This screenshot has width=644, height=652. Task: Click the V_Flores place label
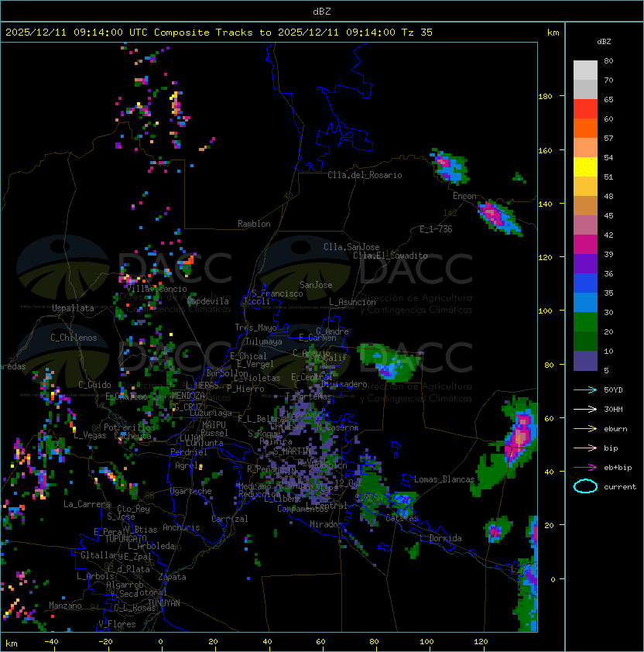pyautogui.click(x=117, y=624)
